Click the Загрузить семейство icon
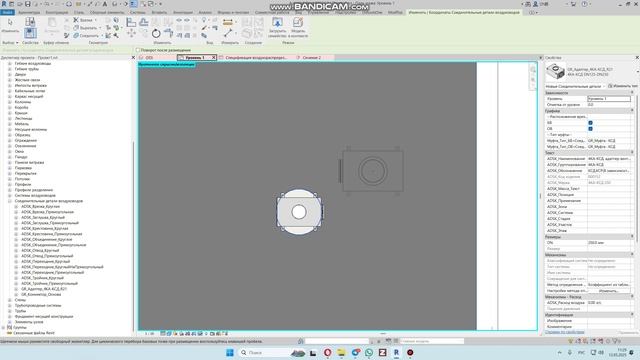 click(x=277, y=22)
